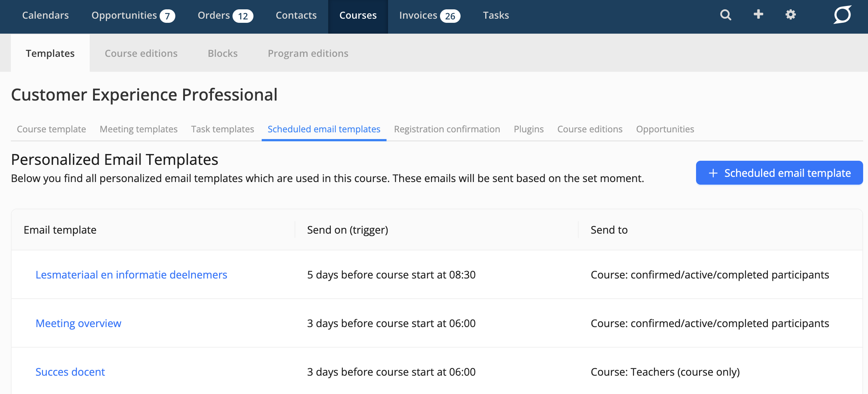Add a Scheduled email template button
The image size is (868, 394).
(x=779, y=173)
